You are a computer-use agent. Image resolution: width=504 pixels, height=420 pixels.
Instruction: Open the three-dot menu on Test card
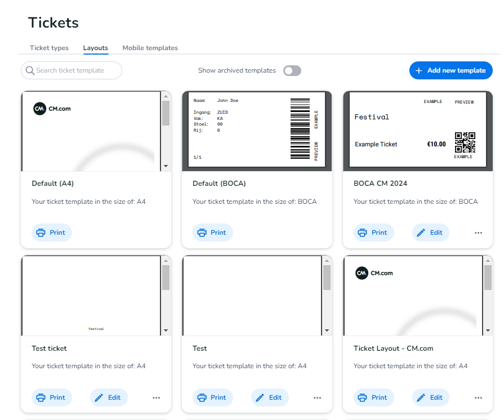(x=317, y=397)
